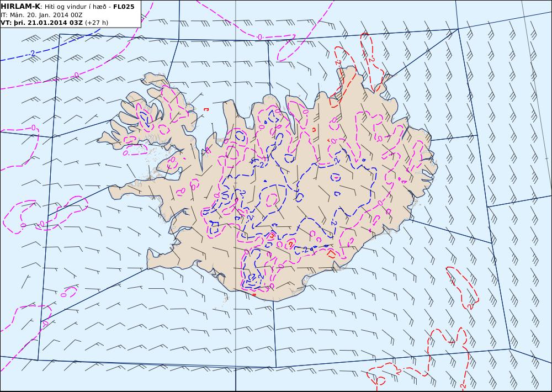Click the valid time 'VT: þri. 21.01.2014 03Z'
Viewport: 552px width, 392px height.
coord(42,23)
